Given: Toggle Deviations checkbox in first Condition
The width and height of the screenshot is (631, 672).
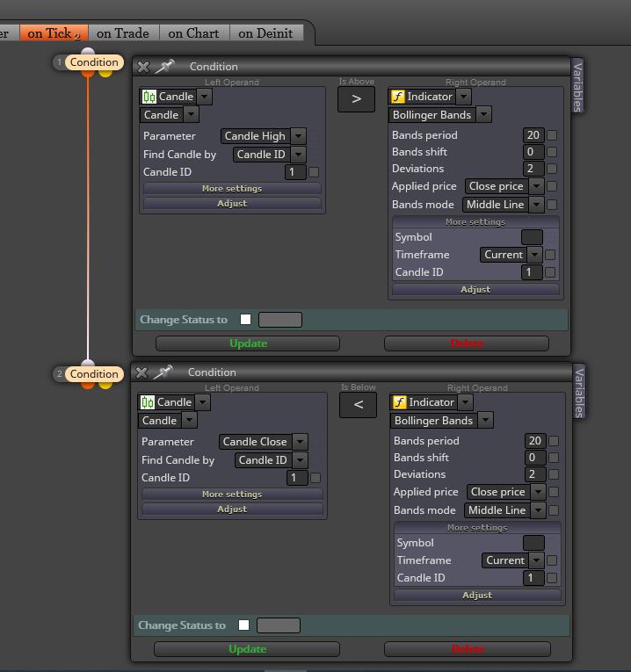Looking at the screenshot, I should (552, 169).
